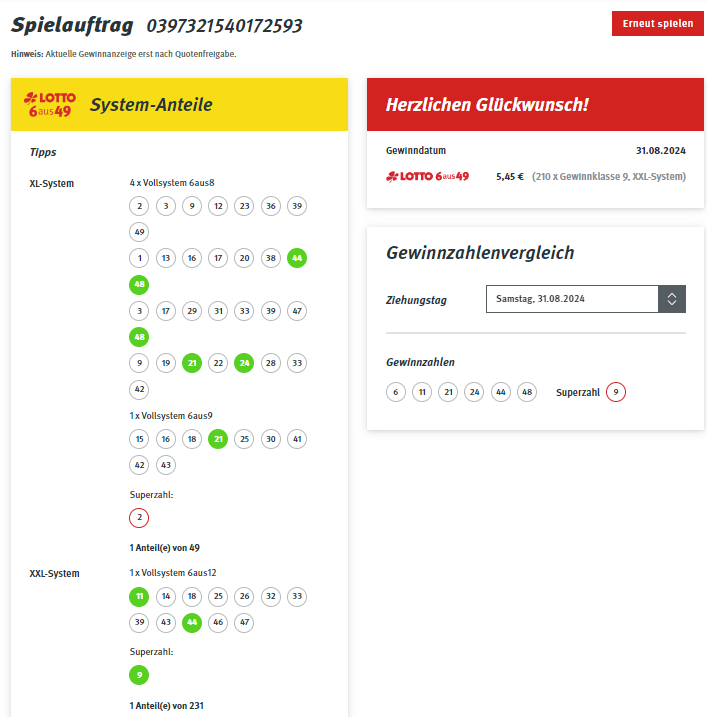Click green 44 ball in the XXL-System
This screenshot has width=707, height=717.
tap(192, 622)
